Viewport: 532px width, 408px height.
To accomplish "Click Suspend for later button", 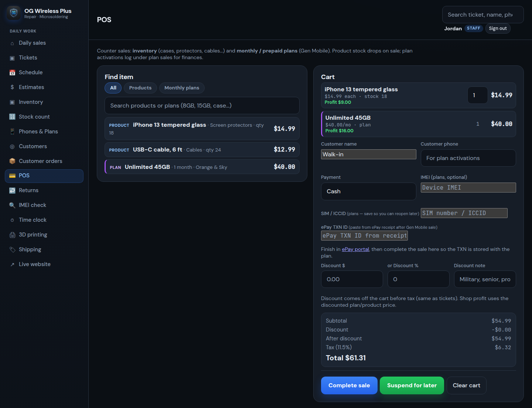I will (412, 385).
